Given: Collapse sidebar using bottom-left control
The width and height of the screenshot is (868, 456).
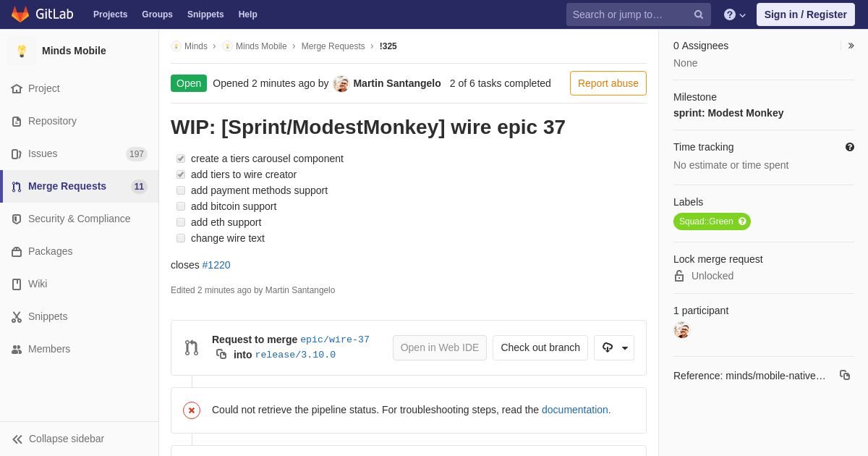Looking at the screenshot, I should tap(58, 439).
